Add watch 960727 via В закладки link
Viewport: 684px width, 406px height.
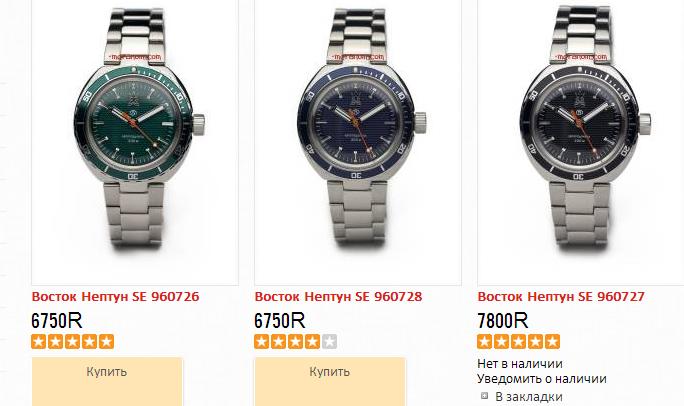529,396
